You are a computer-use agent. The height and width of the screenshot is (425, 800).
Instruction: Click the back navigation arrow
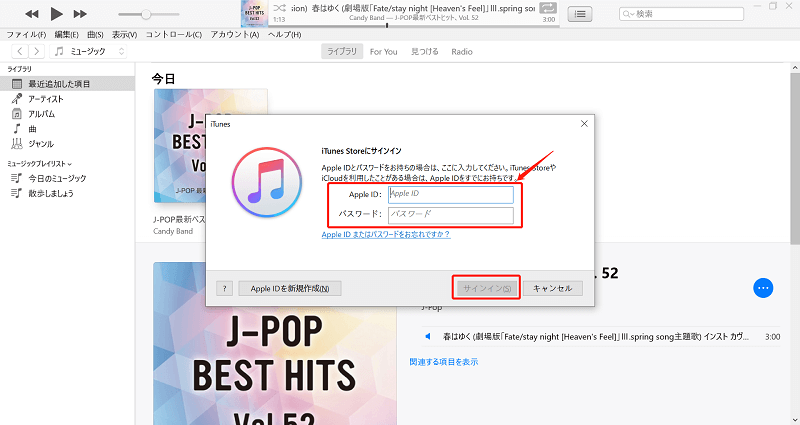[x=20, y=51]
